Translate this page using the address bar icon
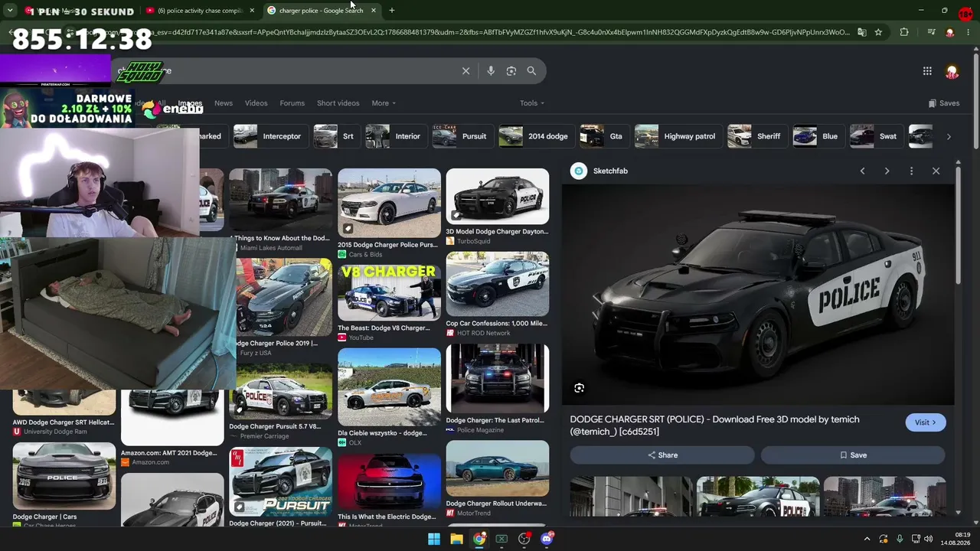This screenshot has width=980, height=551. point(861,32)
